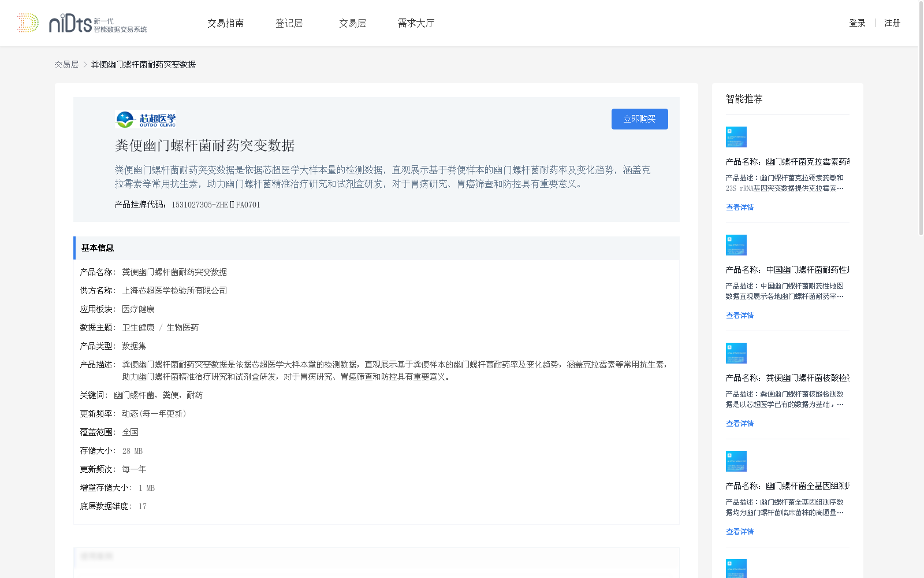Click coverage value 全国
This screenshot has height=578, width=924.
[x=130, y=432]
